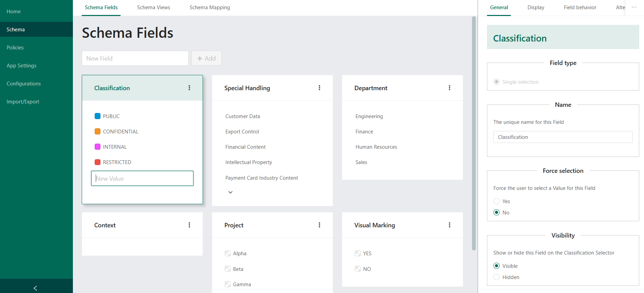Open Department card kebab menu

450,88
